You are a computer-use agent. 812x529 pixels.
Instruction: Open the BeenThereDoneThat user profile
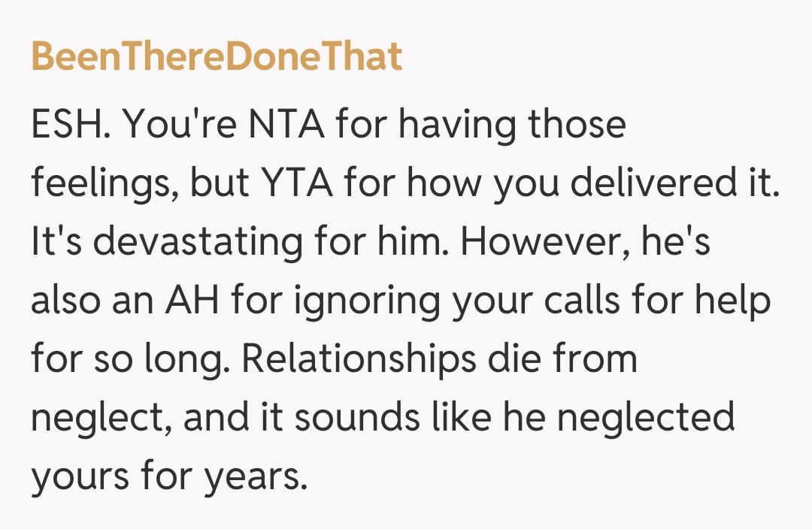pyautogui.click(x=217, y=58)
